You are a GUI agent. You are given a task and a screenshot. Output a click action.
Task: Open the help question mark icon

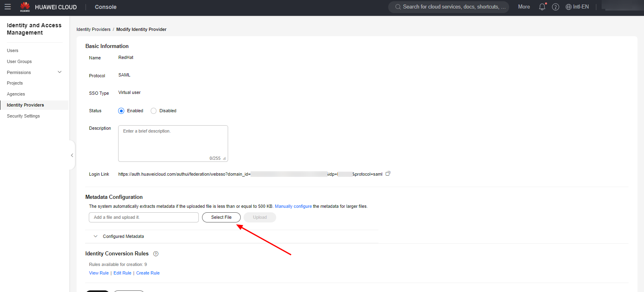[x=555, y=7]
